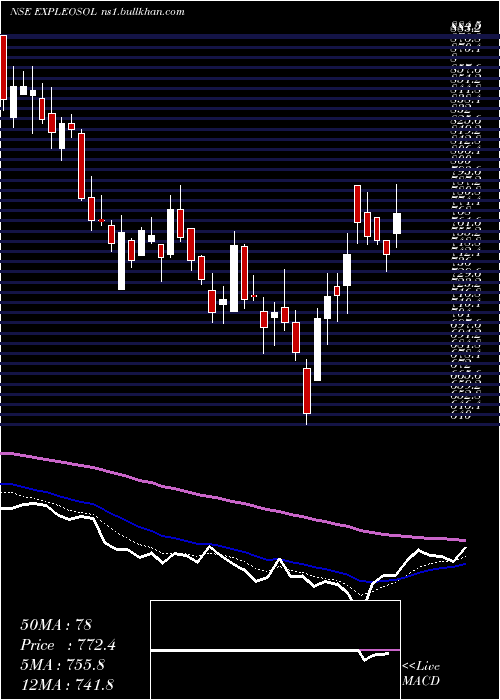
Task: Click the pink 50MA line
Action: pyautogui.click(x=232, y=501)
